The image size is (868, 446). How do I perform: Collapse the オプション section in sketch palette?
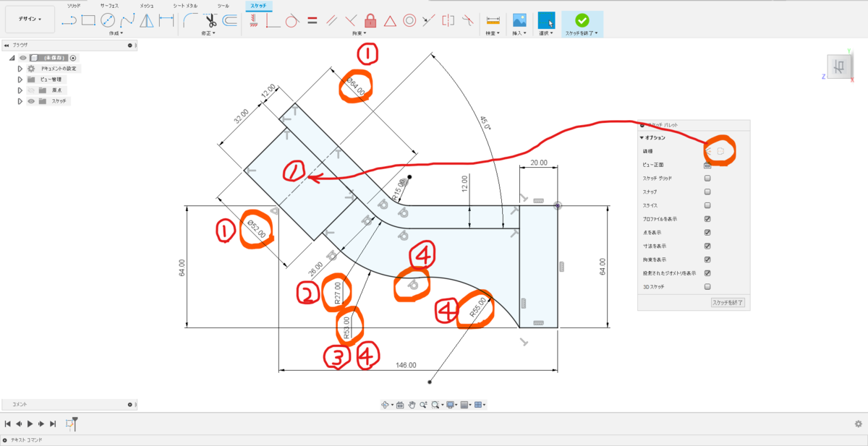pyautogui.click(x=642, y=137)
